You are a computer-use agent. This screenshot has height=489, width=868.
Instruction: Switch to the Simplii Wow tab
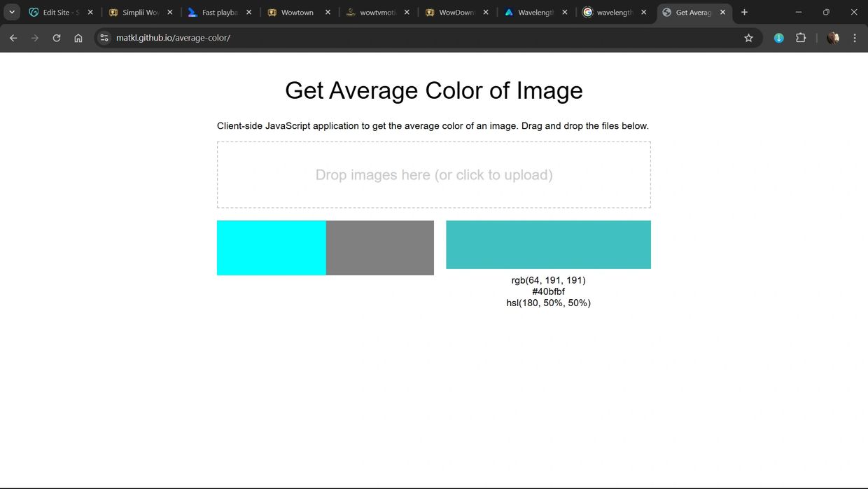(x=141, y=13)
